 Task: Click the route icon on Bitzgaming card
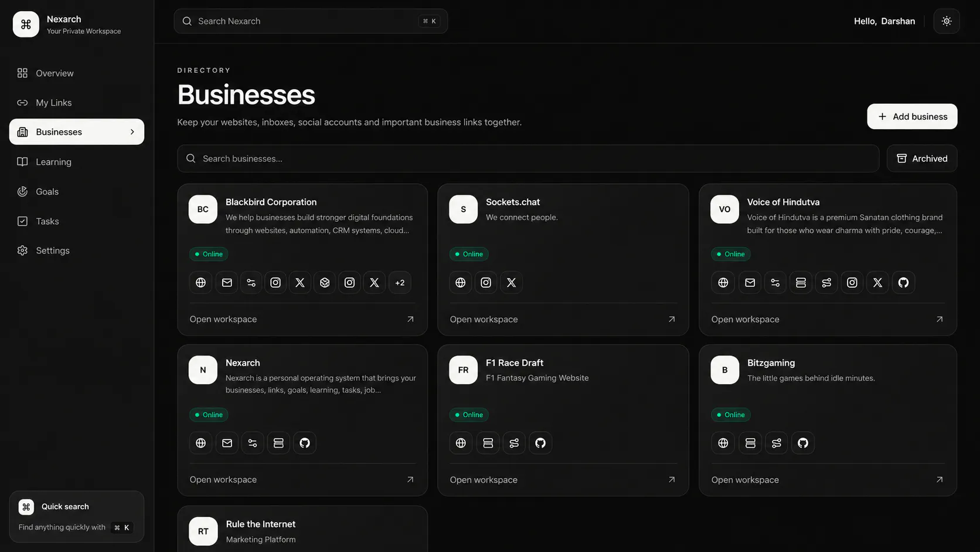pos(777,443)
